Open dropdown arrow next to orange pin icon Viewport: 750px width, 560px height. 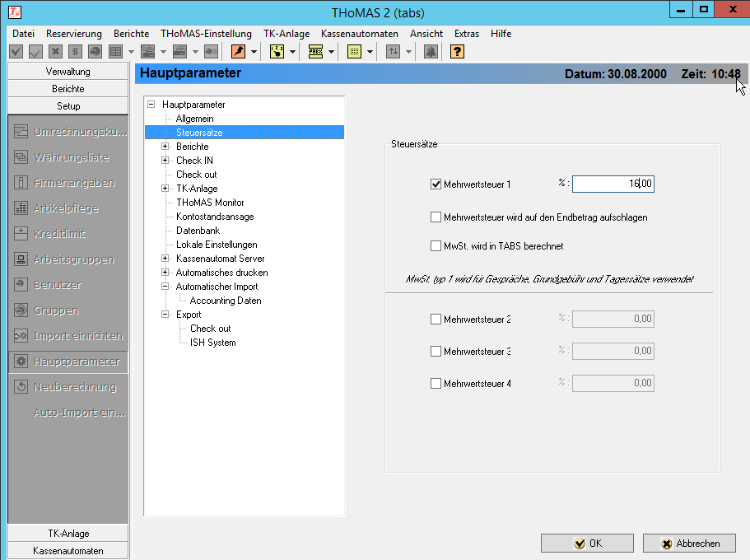(254, 52)
